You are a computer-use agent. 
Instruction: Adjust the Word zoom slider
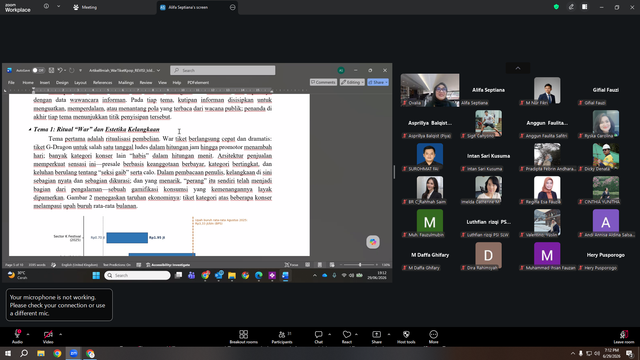[360, 265]
